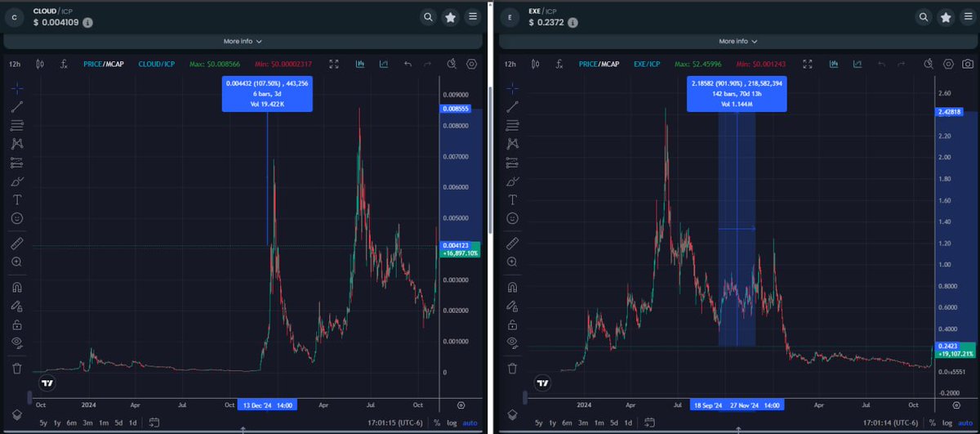Toggle log scale on CLOUD chart
This screenshot has height=434, width=980.
pyautogui.click(x=452, y=423)
